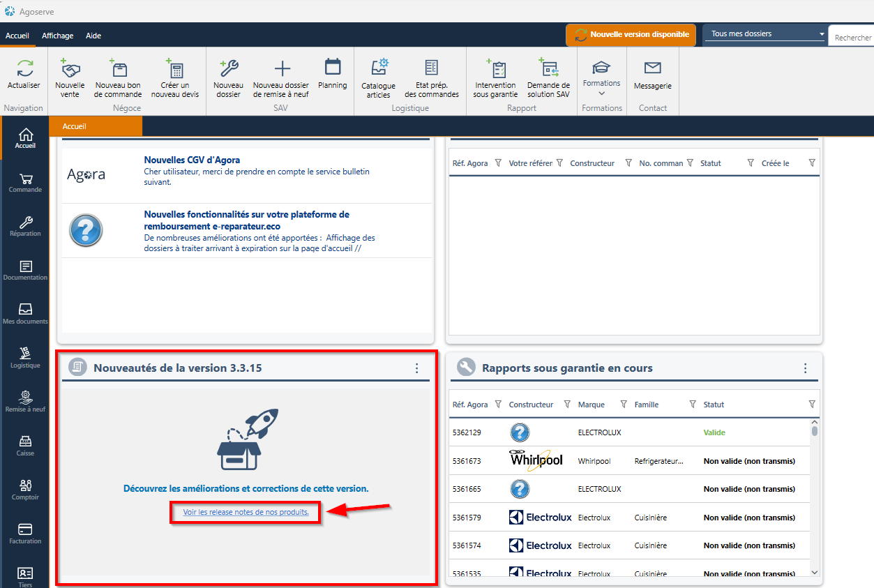Open Logistique in the sidebar
Viewport: 874px width, 588px height.
25,359
